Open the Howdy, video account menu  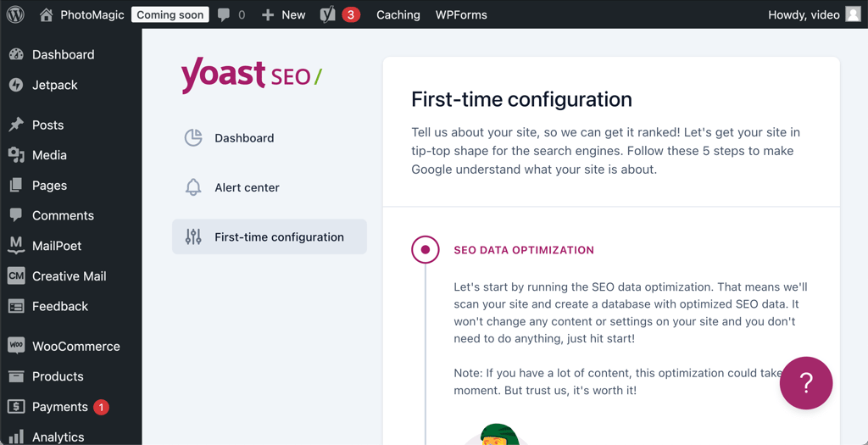coord(804,15)
